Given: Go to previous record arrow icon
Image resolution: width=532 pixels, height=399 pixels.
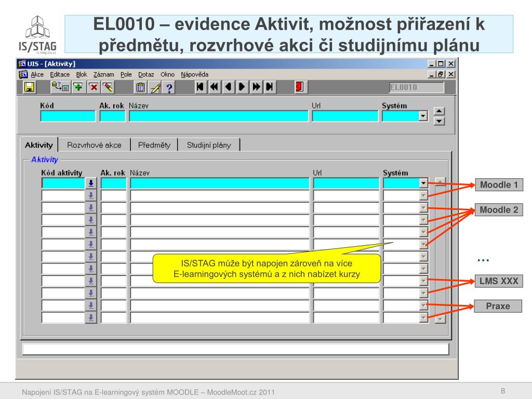Looking at the screenshot, I should [228, 87].
